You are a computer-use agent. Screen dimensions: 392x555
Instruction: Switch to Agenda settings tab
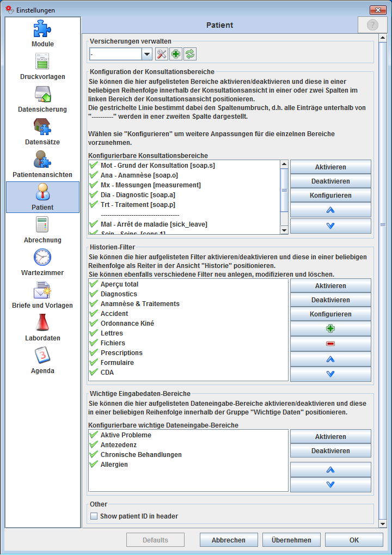[x=42, y=361]
